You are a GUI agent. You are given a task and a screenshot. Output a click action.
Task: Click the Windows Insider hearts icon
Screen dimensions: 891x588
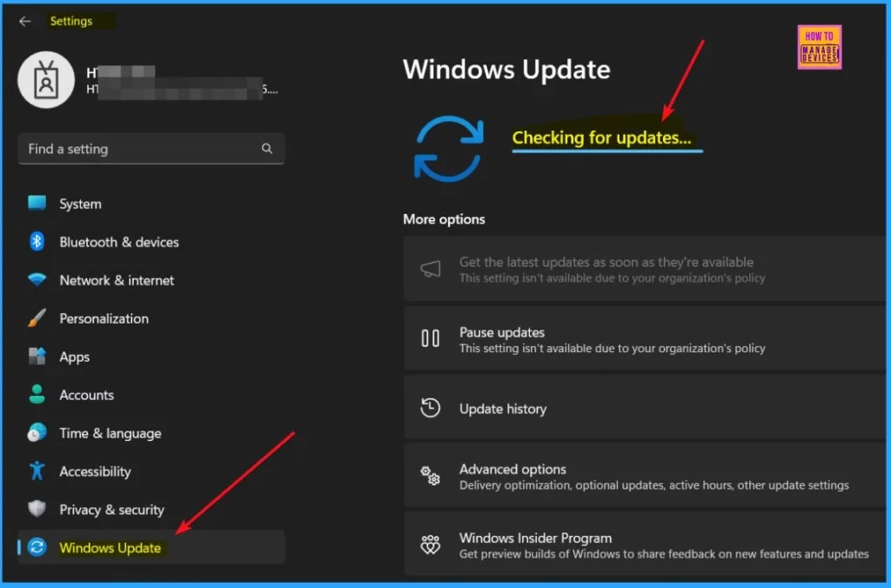pos(430,545)
